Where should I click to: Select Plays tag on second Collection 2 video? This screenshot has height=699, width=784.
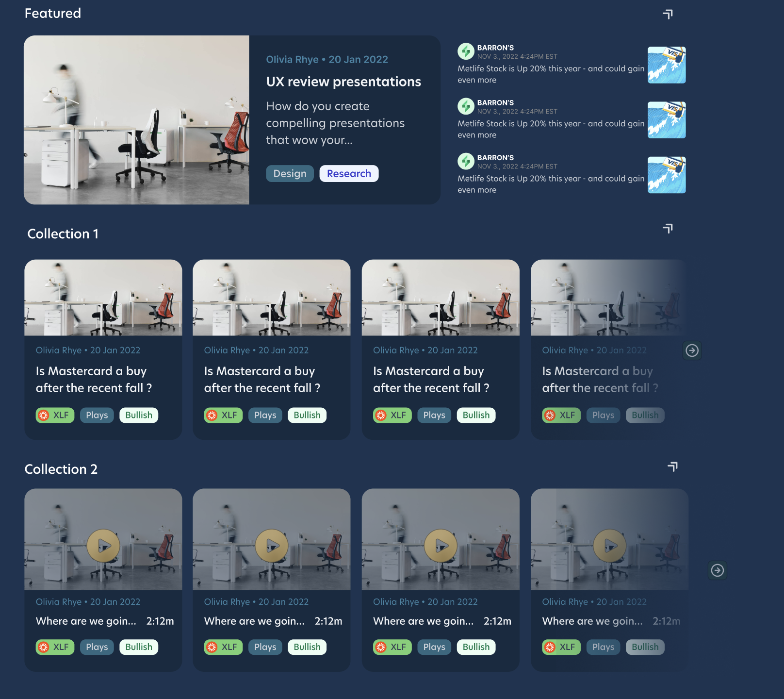tap(265, 647)
